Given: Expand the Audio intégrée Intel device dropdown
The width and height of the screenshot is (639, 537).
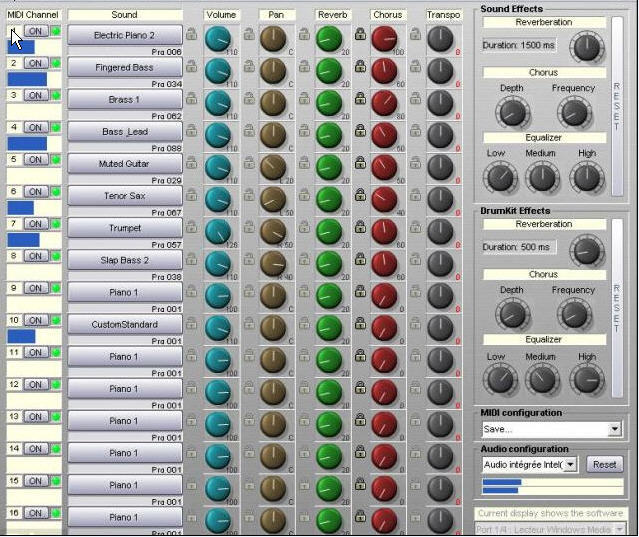Looking at the screenshot, I should (x=571, y=464).
